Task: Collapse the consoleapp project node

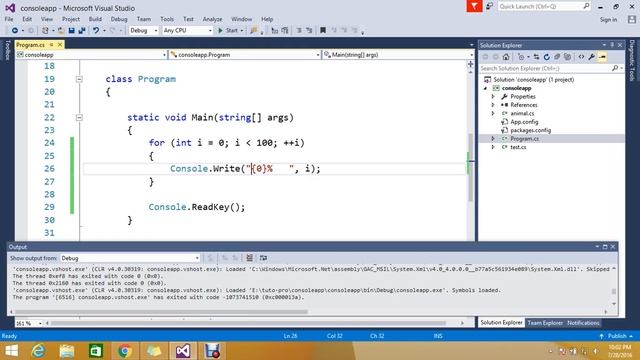Action: [x=485, y=88]
